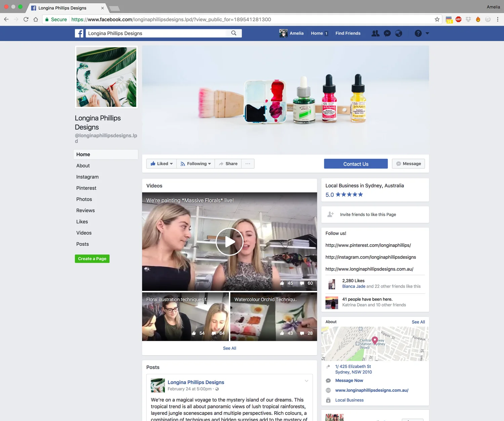This screenshot has width=504, height=421.
Task: Click the Dropbox extension icon
Action: pos(468,19)
